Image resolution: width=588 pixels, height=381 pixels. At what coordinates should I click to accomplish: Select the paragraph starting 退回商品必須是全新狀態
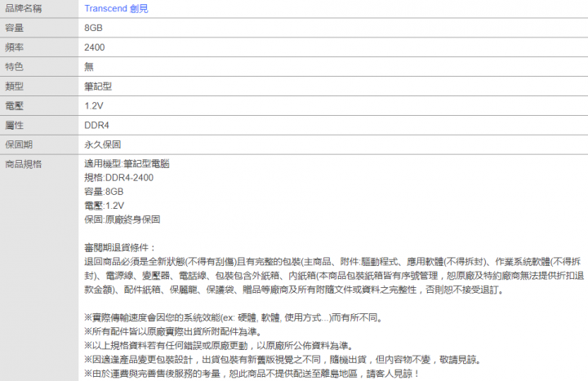pos(334,276)
